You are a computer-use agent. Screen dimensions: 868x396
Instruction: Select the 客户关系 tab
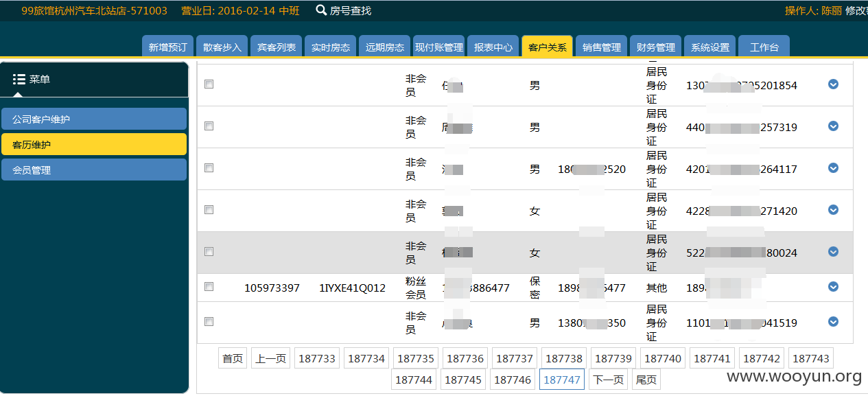pos(547,47)
